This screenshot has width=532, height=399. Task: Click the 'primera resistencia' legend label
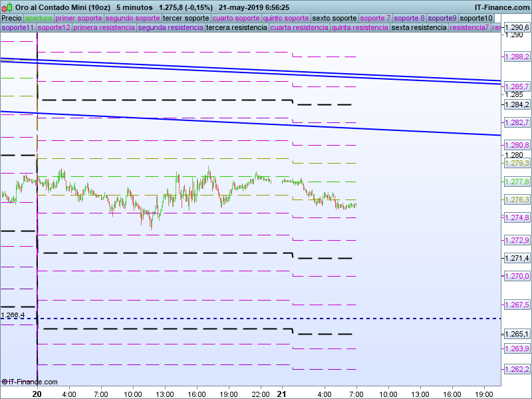point(104,28)
